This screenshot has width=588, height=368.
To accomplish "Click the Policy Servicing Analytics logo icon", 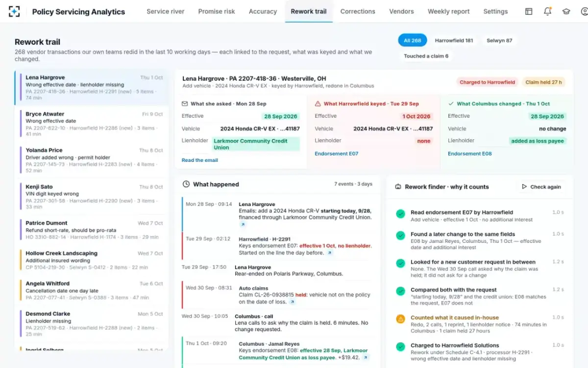I will (x=15, y=11).
